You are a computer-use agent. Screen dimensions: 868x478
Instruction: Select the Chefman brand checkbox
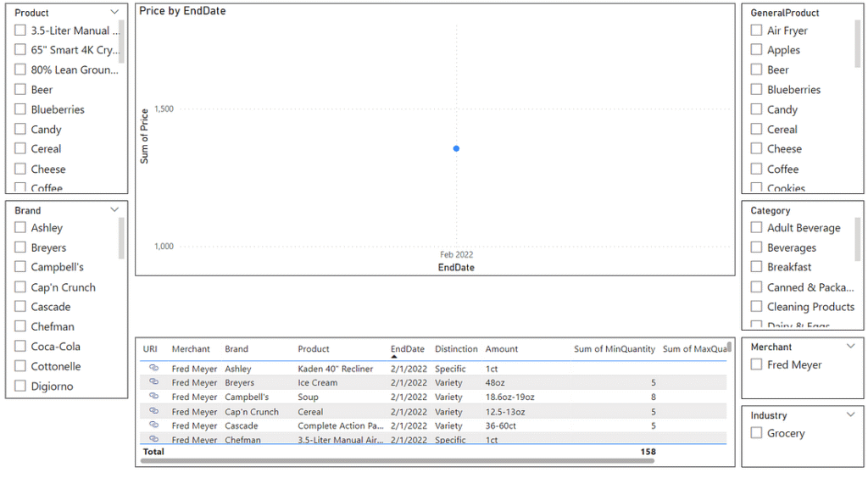click(20, 325)
